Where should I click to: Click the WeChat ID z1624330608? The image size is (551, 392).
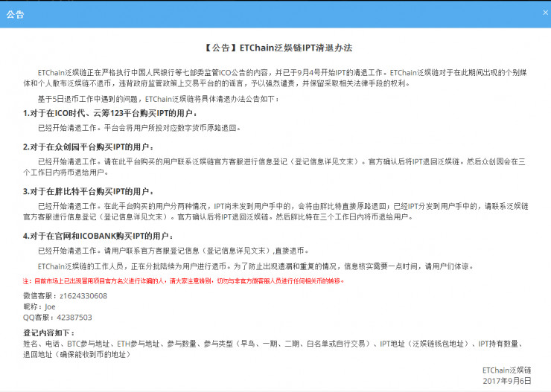[83, 296]
